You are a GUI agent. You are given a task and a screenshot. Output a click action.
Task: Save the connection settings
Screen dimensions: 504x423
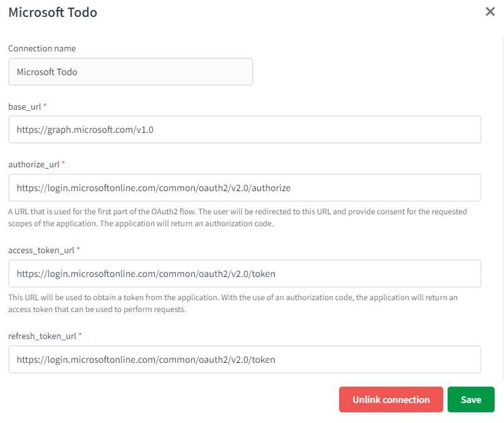click(x=471, y=400)
